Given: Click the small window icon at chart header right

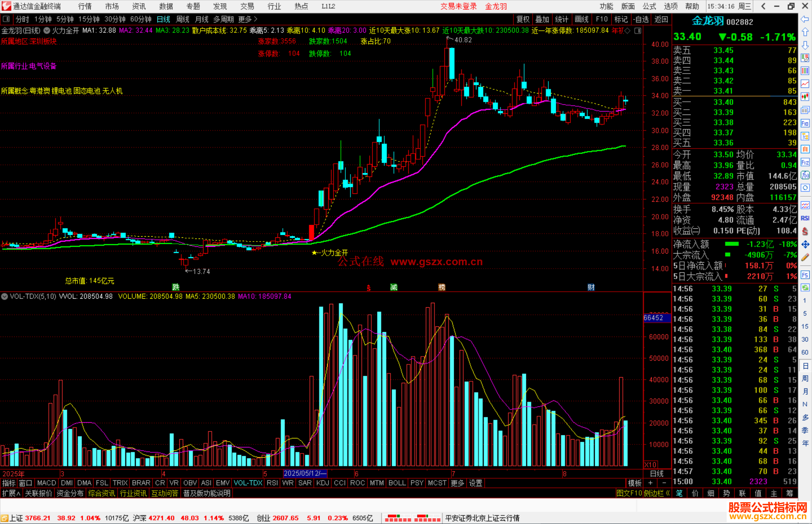Looking at the screenshot, I should tap(638, 31).
